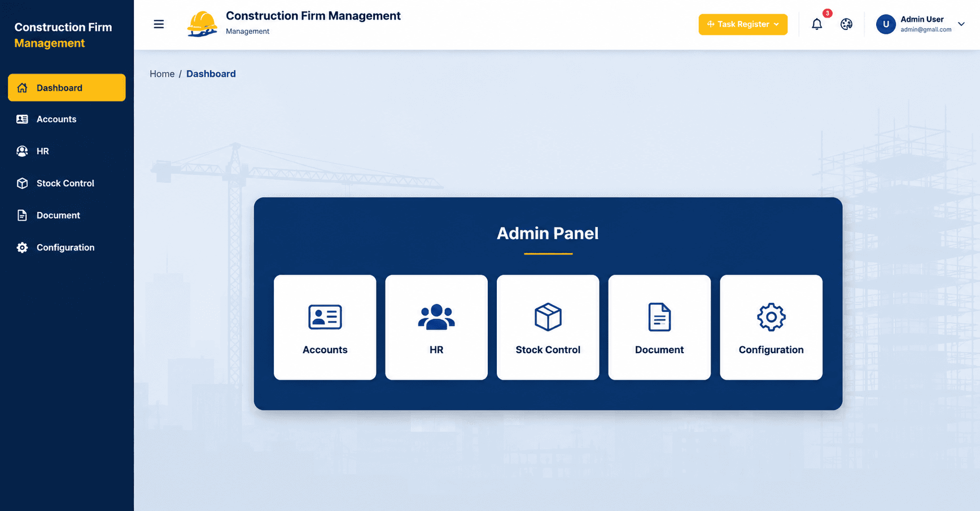The width and height of the screenshot is (980, 511).
Task: Click the Stock Control box icon
Action: (548, 317)
